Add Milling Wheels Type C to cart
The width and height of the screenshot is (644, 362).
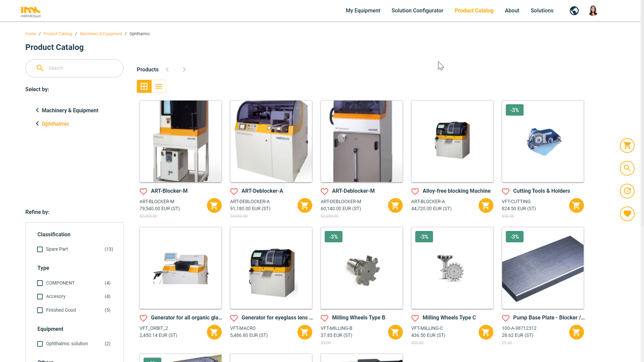[486, 332]
